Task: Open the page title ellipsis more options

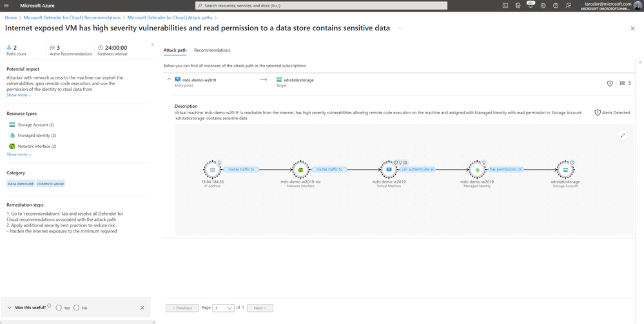Action: click(400, 28)
